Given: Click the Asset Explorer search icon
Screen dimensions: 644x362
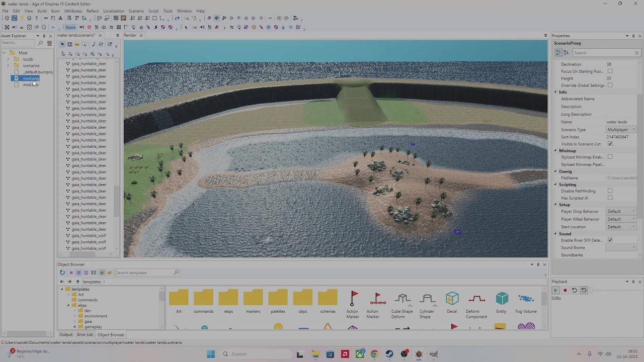Looking at the screenshot, I should point(41,43).
